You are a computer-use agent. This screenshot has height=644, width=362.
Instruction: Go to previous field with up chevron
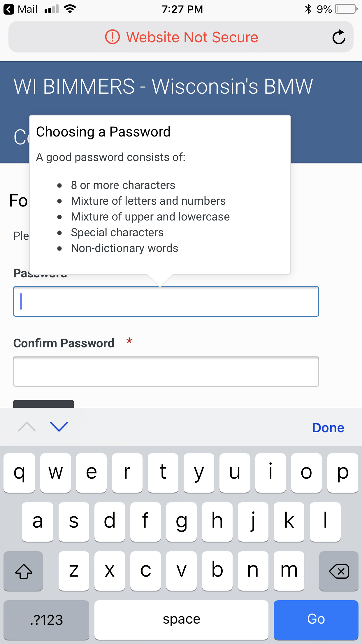click(27, 427)
